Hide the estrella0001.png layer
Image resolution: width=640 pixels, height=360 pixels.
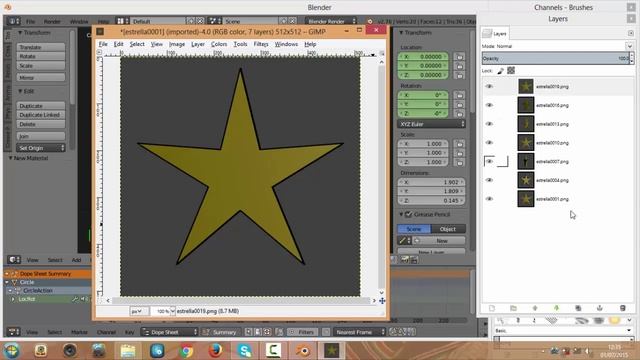point(489,199)
